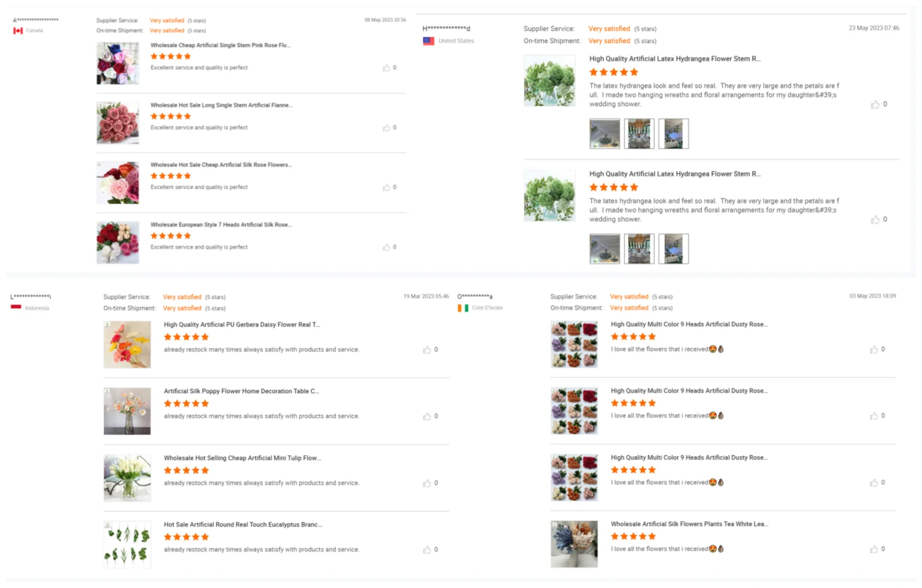Open Wholesale Cheap Artificial Single Stem Pink Rose link
Viewport: 922px width, 588px height.
click(x=220, y=45)
